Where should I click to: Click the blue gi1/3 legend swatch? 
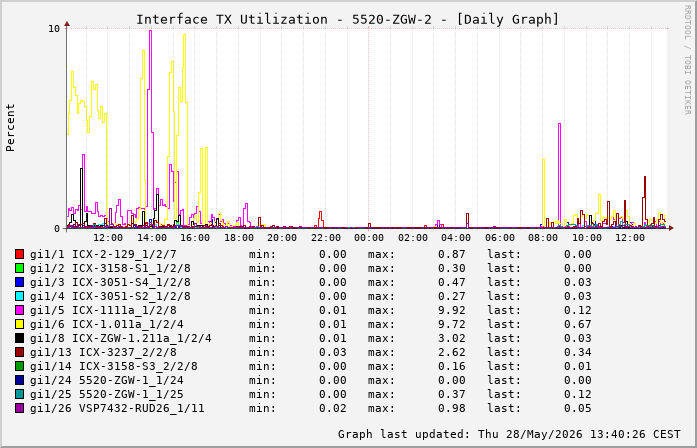(x=19, y=282)
